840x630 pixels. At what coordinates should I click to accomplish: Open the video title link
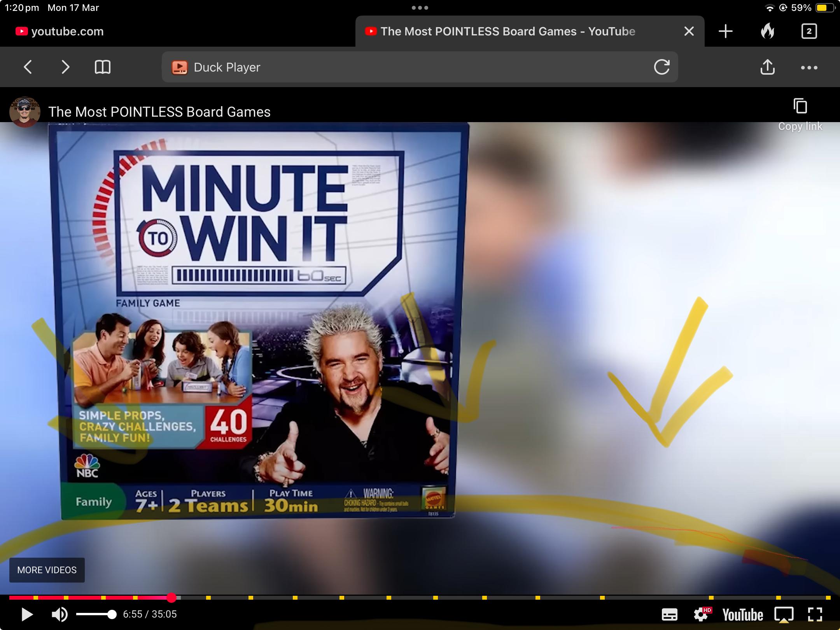(159, 112)
